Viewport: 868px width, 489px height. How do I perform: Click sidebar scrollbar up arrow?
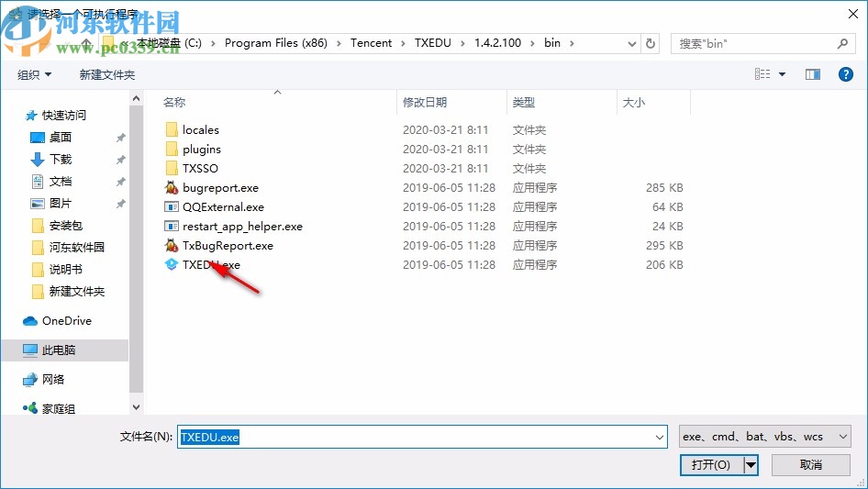[x=136, y=98]
